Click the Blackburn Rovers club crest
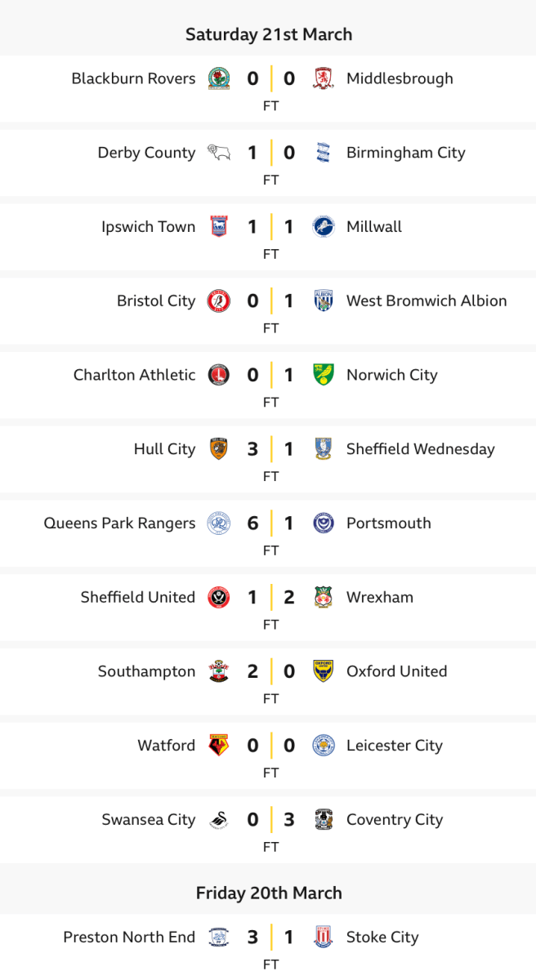536x980 pixels. click(x=218, y=78)
